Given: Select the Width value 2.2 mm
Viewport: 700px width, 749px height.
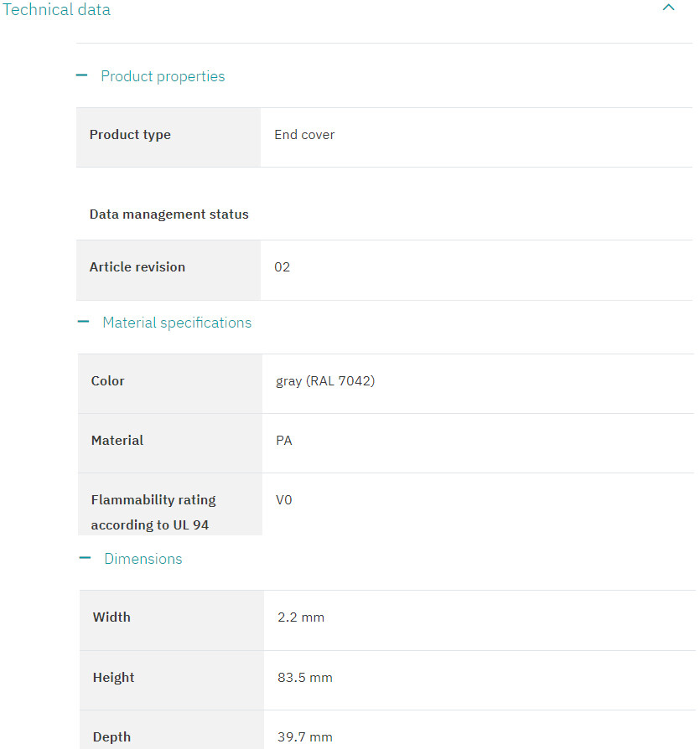Looking at the screenshot, I should (x=301, y=617).
